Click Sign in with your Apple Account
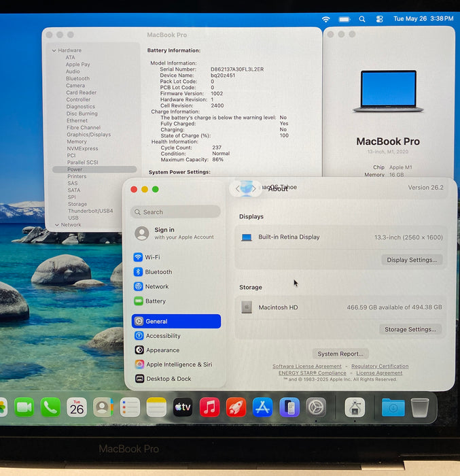This screenshot has height=476, width=460. 176,233
